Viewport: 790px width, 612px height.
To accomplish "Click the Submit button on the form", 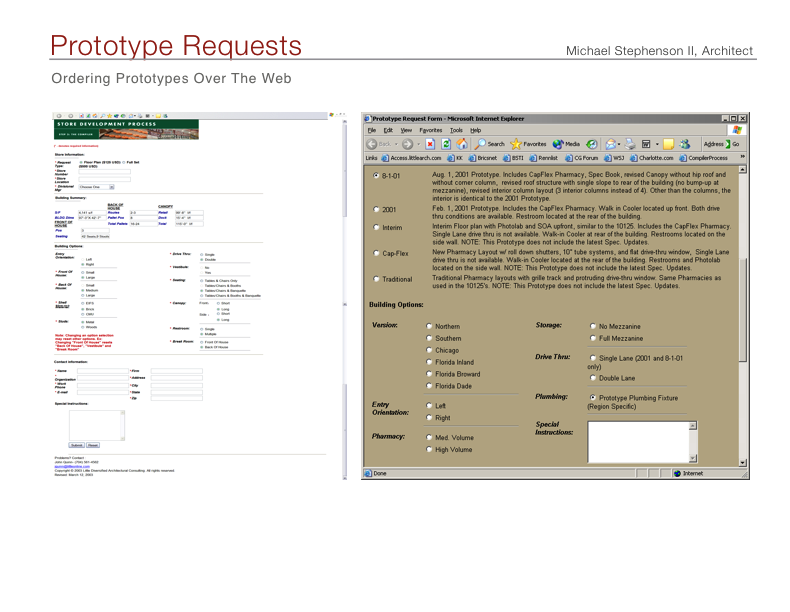I will point(76,444).
